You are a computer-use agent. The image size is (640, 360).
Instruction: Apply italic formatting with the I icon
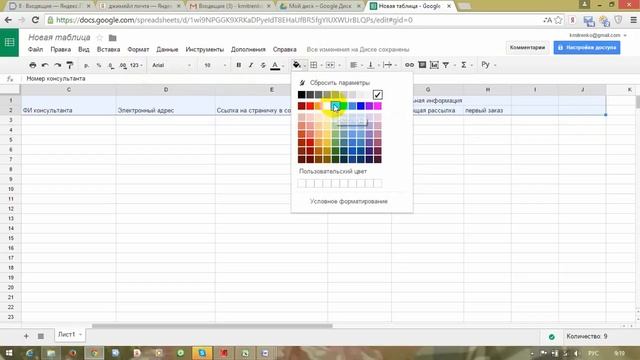click(x=251, y=65)
